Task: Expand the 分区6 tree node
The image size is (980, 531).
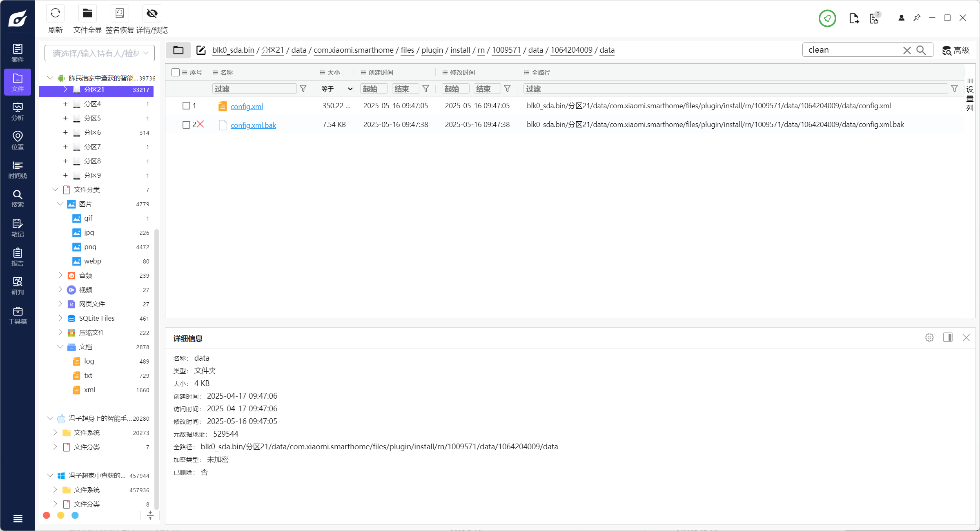Action: (x=65, y=132)
